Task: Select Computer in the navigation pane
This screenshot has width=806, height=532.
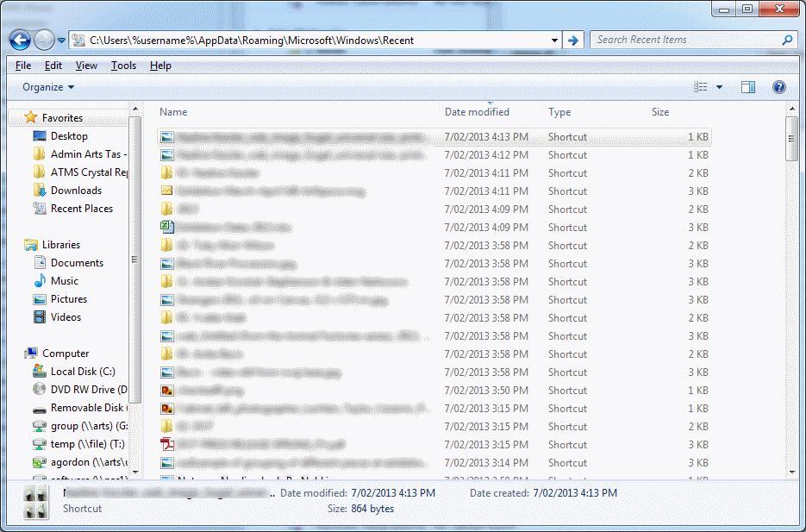Action: pos(66,354)
